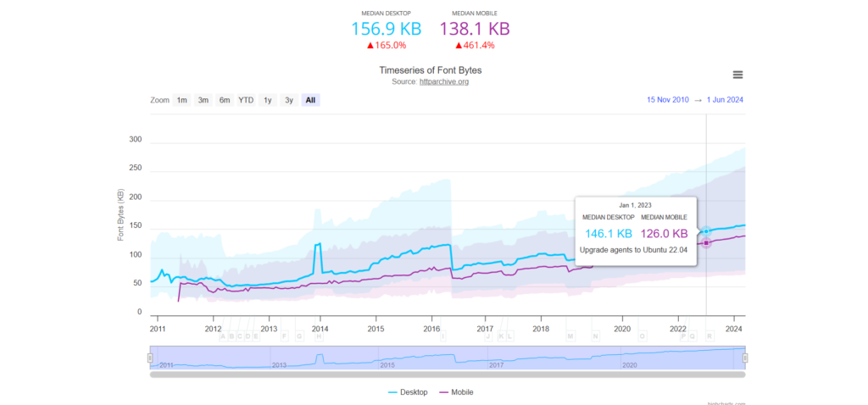Click flag marker L on the timeline
The width and height of the screenshot is (868, 405).
(x=509, y=336)
